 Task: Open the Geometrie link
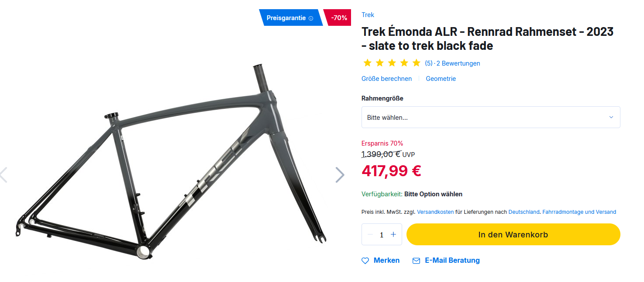pos(441,79)
